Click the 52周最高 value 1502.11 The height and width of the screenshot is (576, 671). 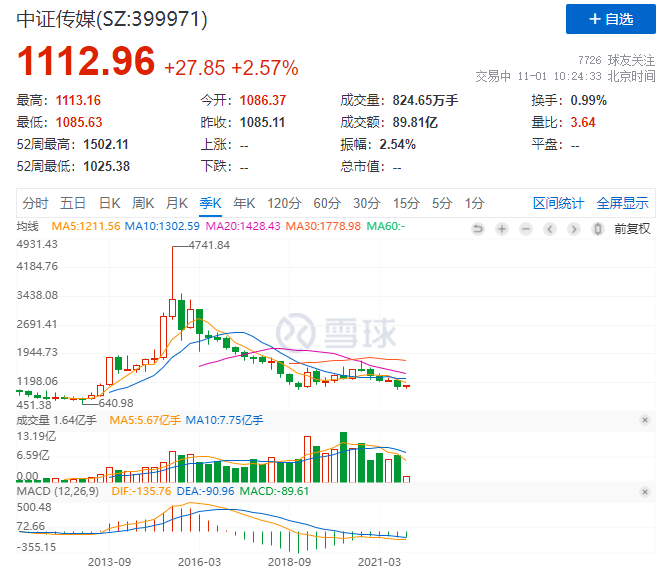[106, 144]
